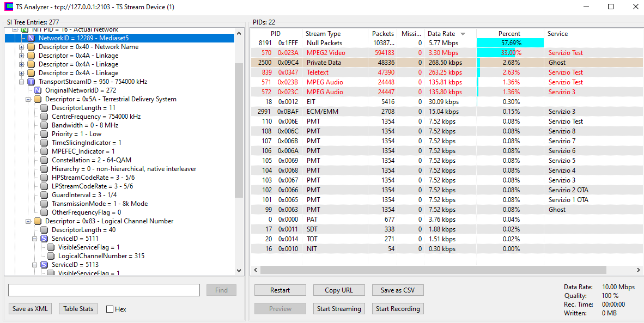
Task: Sort by the Service column header
Action: pyautogui.click(x=593, y=34)
